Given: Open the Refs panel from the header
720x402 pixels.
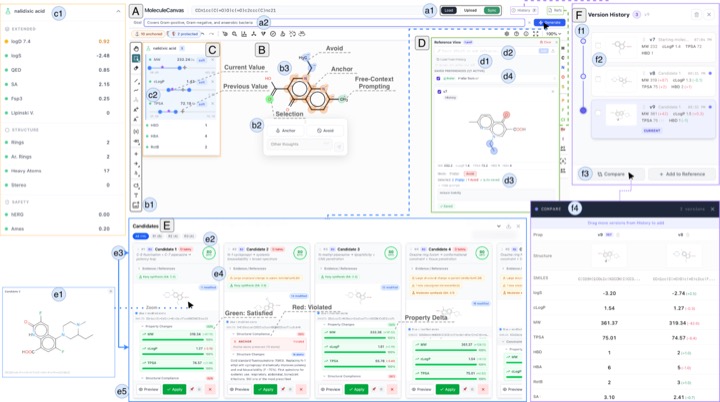Looking at the screenshot, I should (555, 10).
